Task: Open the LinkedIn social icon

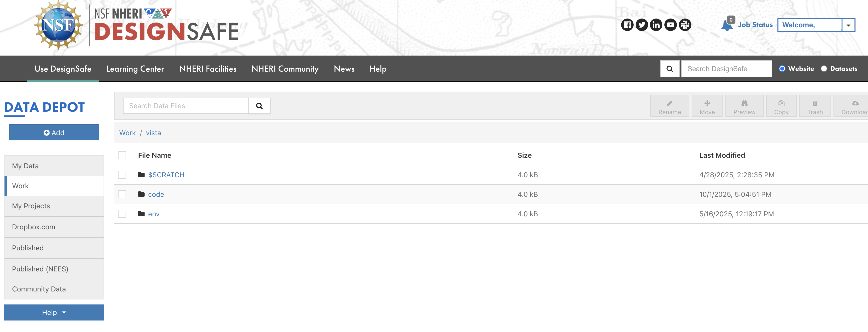Action: point(656,25)
